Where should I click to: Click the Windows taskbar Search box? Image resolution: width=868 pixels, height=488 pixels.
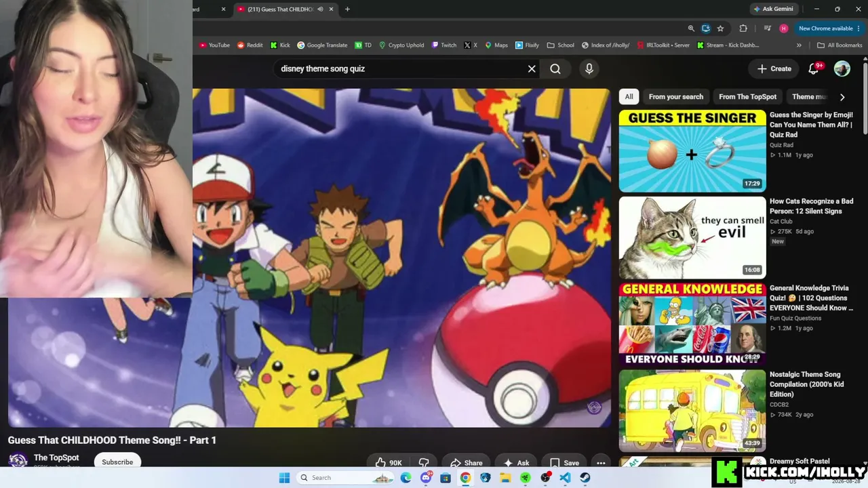pyautogui.click(x=344, y=478)
